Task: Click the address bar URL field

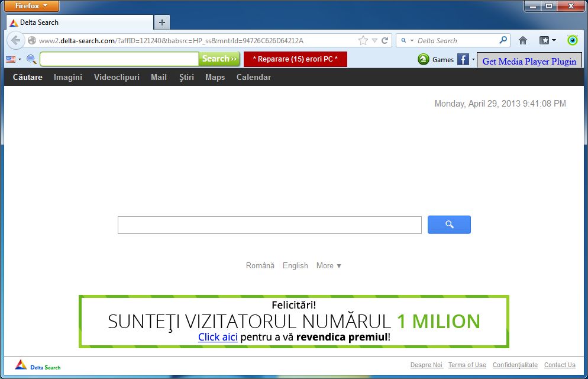Action: (x=197, y=40)
